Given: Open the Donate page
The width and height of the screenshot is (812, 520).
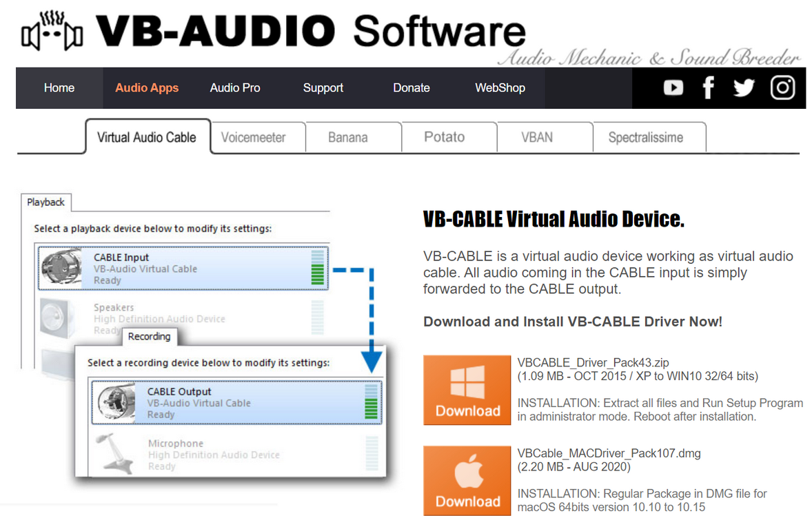Looking at the screenshot, I should [412, 88].
